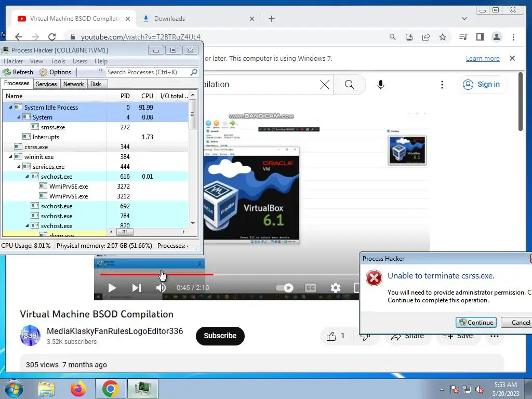Sort processes by the CPU column header

tap(145, 96)
